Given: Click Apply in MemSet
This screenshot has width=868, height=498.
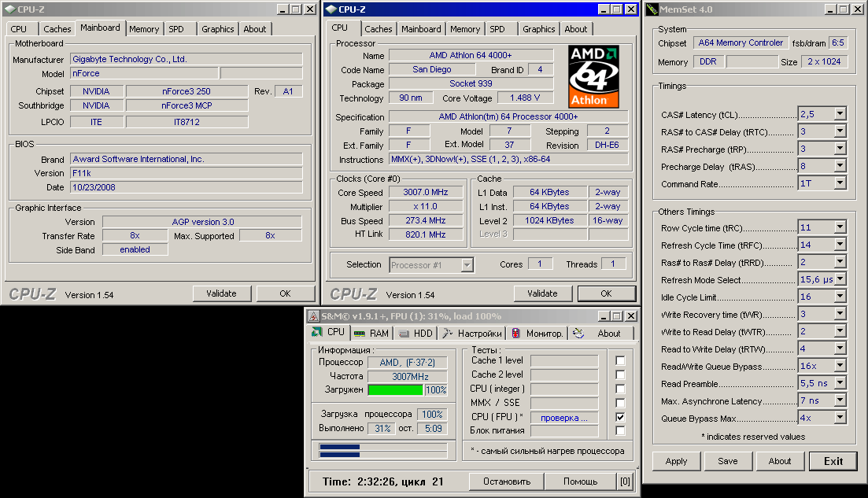Looking at the screenshot, I should click(677, 461).
